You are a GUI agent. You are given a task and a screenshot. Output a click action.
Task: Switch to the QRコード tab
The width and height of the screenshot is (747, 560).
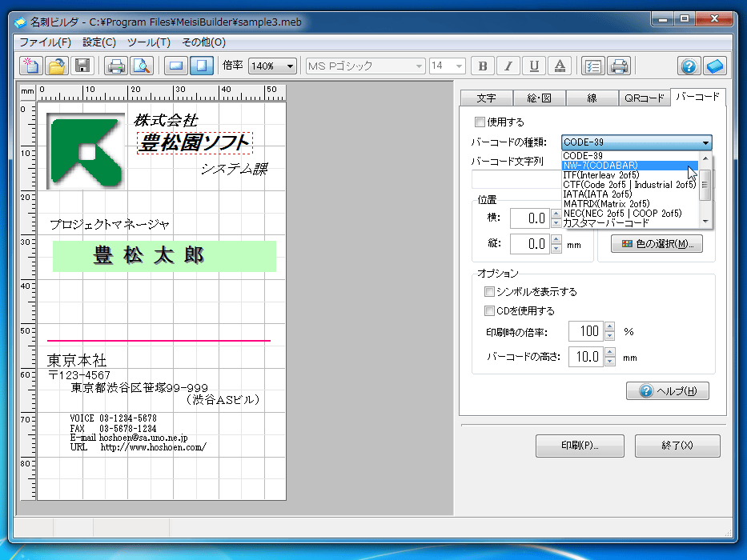pyautogui.click(x=644, y=98)
